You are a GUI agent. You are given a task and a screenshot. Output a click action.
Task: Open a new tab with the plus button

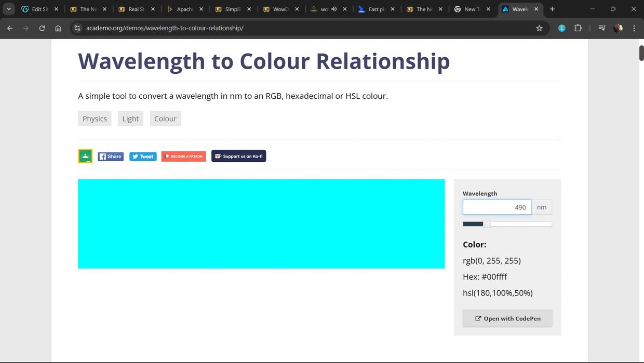click(x=552, y=9)
